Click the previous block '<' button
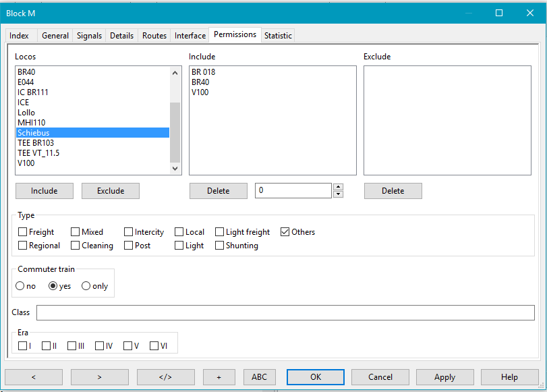Image resolution: width=547 pixels, height=392 pixels. pos(34,377)
